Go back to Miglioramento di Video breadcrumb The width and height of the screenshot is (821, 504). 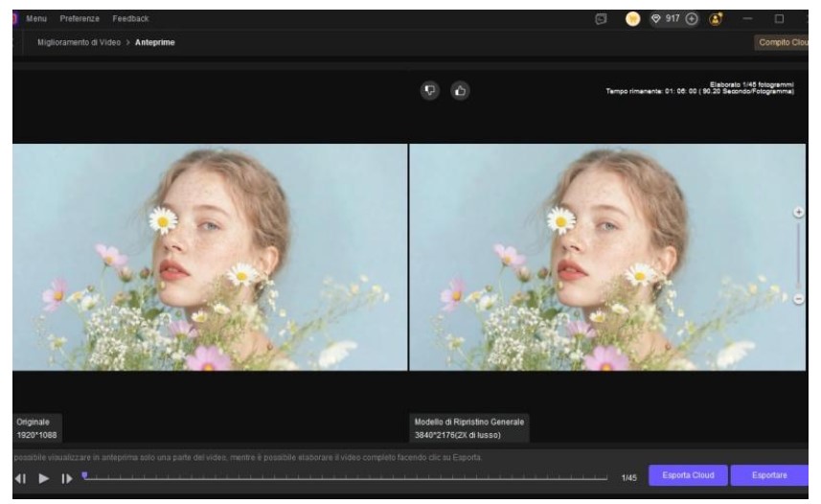(x=79, y=42)
